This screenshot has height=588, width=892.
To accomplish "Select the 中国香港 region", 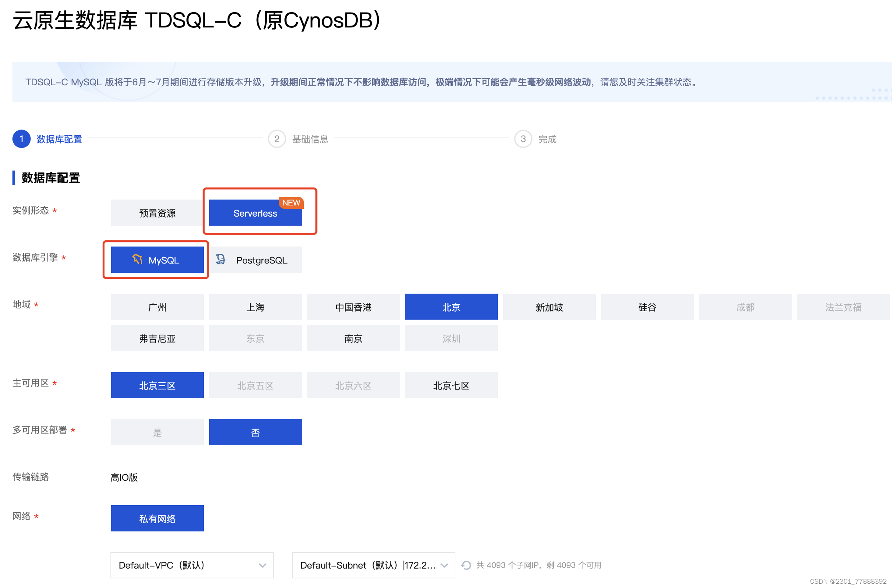I will 353,307.
